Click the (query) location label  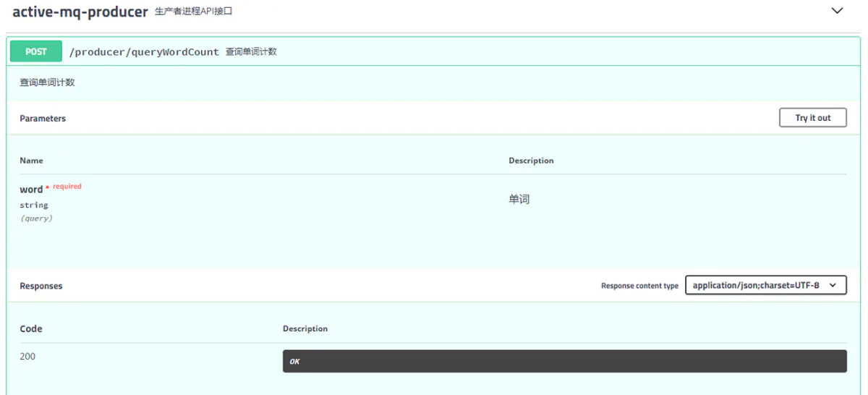pyautogui.click(x=36, y=218)
